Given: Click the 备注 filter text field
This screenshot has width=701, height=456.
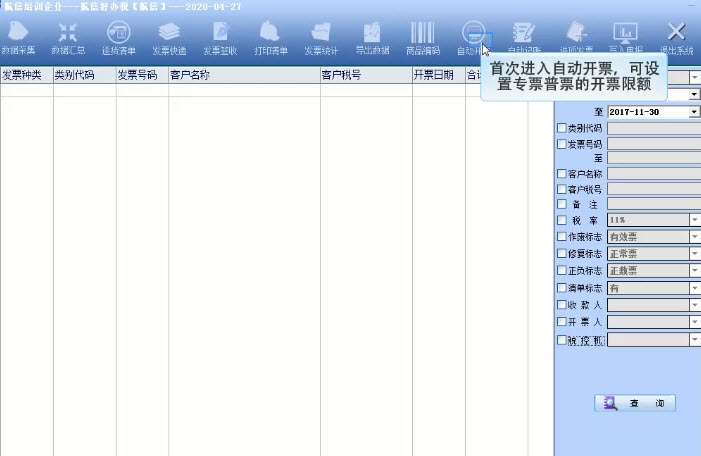Looking at the screenshot, I should pyautogui.click(x=654, y=204).
